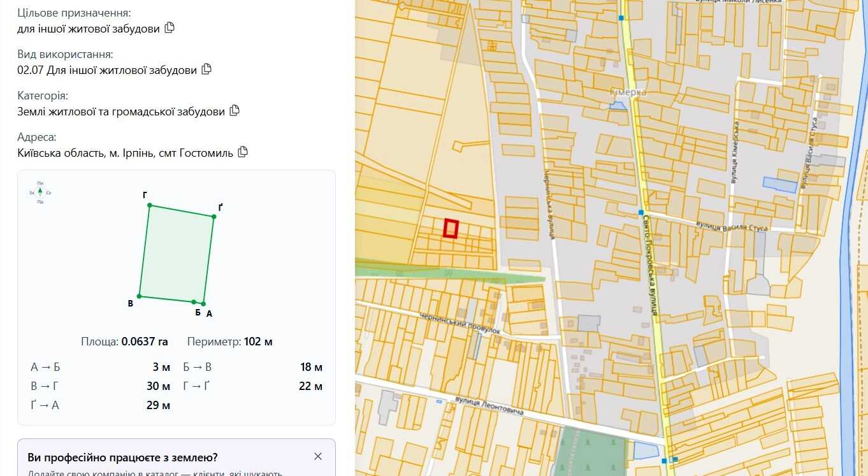Click the 'Цільове призначення:' field label
868x476 pixels.
(75, 13)
